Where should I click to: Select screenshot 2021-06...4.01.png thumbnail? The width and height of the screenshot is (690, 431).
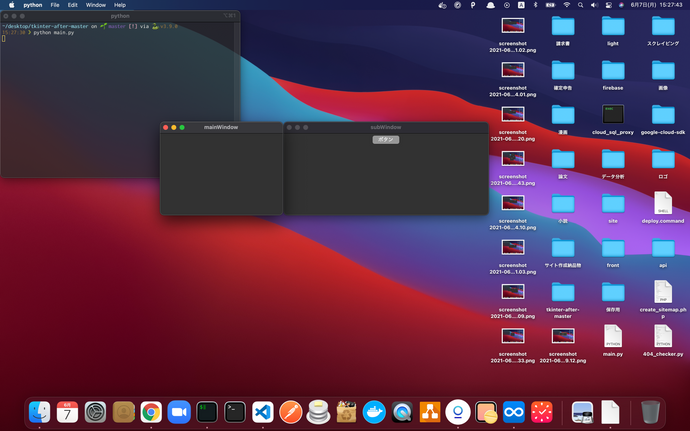513,70
